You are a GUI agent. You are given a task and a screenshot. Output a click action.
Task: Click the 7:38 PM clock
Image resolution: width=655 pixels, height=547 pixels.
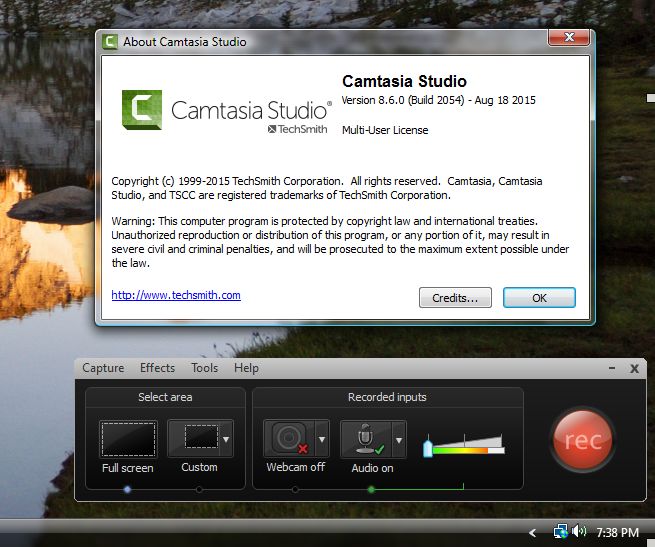pos(617,533)
